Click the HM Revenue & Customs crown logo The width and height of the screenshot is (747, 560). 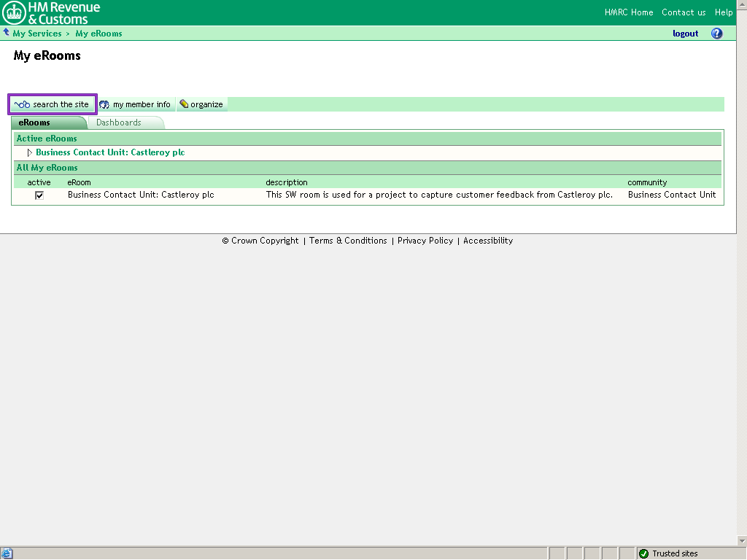point(15,12)
